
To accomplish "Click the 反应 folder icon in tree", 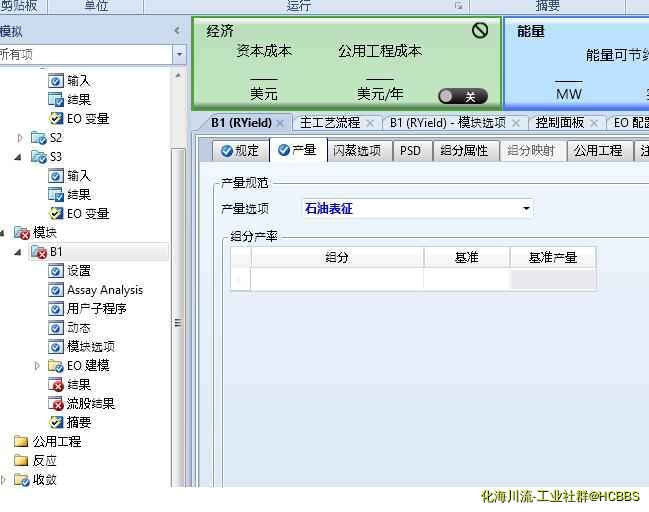I will [21, 460].
